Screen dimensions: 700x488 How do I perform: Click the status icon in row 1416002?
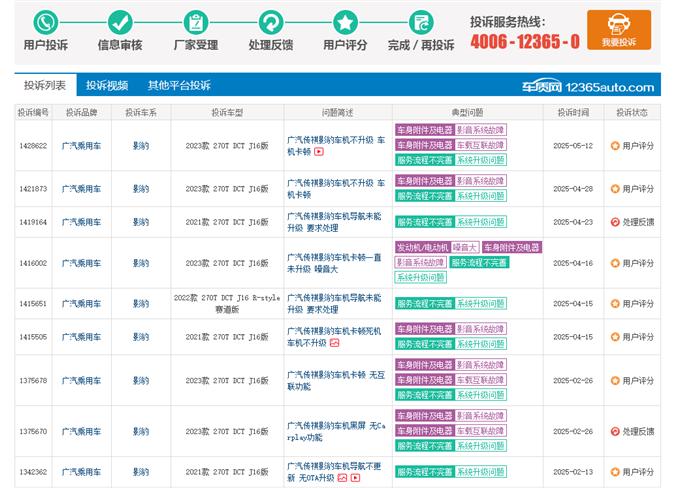pyautogui.click(x=615, y=263)
